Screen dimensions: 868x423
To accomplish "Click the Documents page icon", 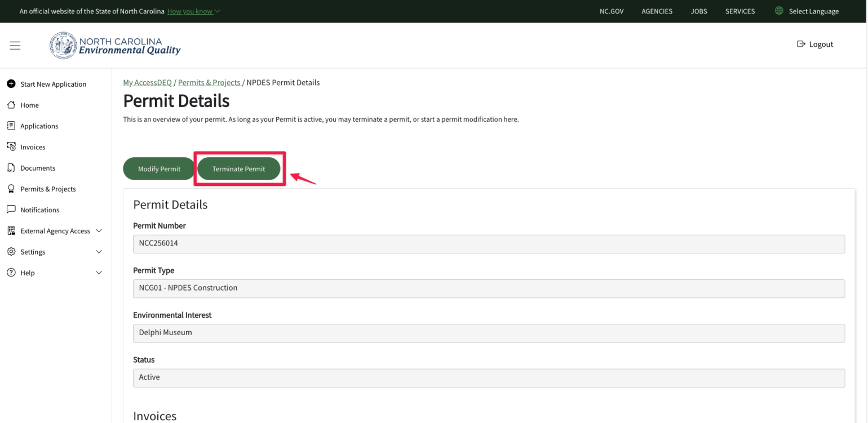I will [x=11, y=167].
